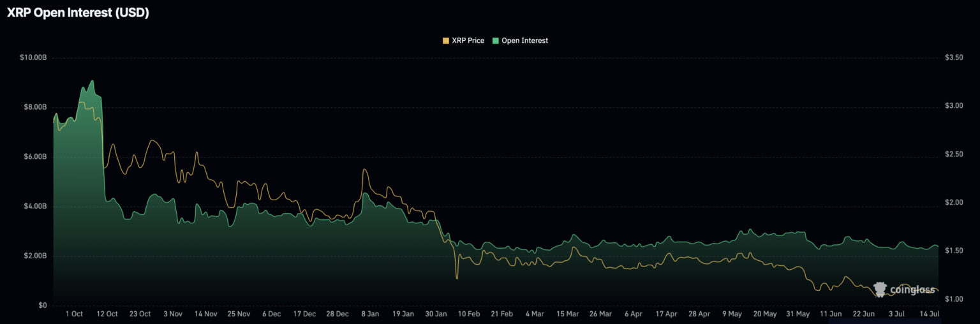Click the $3.50 right axis label

pyautogui.click(x=954, y=57)
